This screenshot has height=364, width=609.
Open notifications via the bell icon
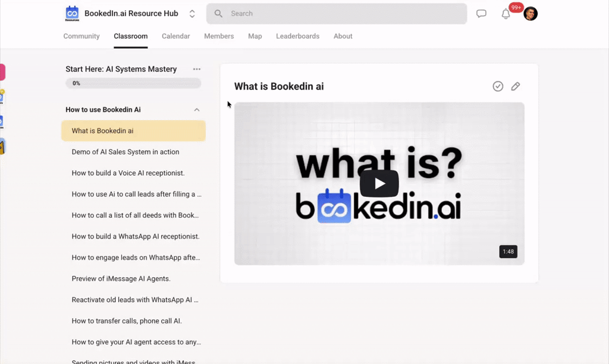click(x=506, y=14)
